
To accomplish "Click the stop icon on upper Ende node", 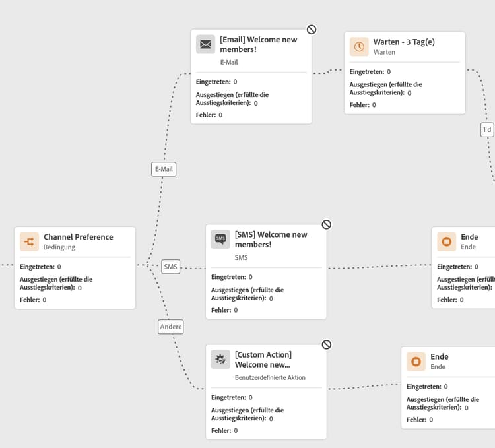I will (446, 241).
